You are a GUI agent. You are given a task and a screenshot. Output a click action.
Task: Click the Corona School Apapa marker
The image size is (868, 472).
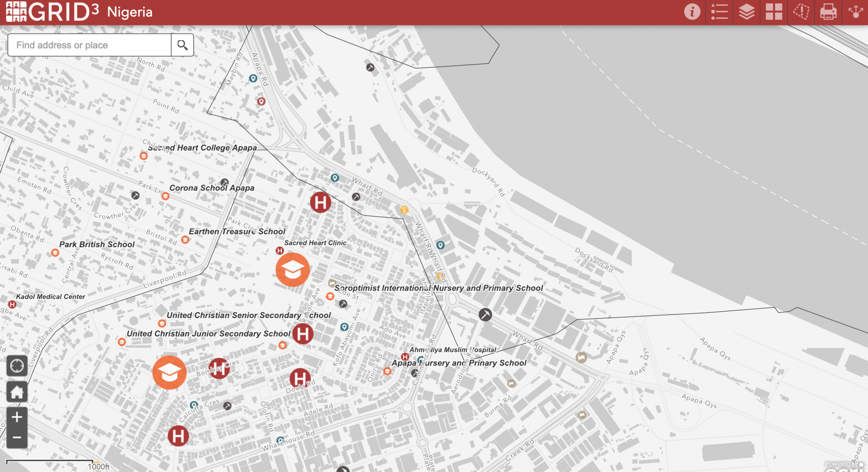[x=165, y=196]
